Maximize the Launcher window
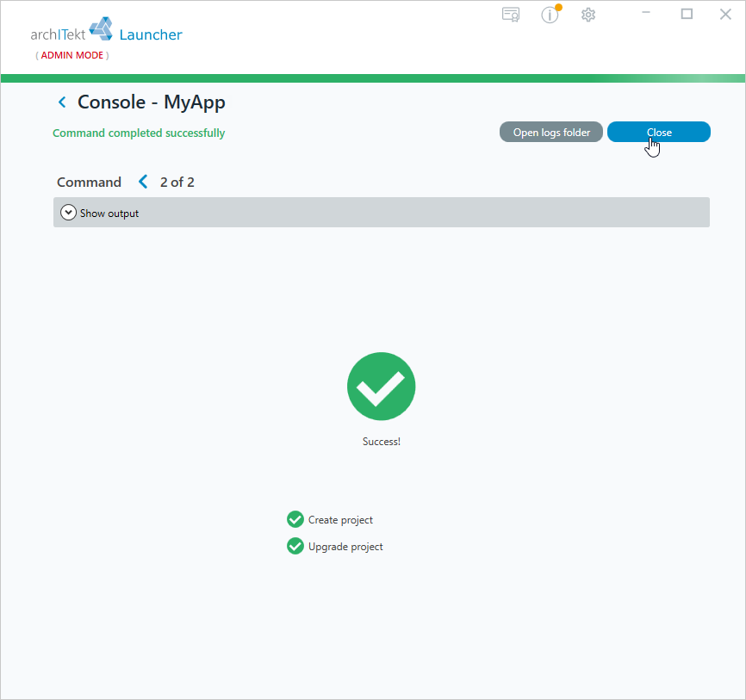Image resolution: width=746 pixels, height=700 pixels. pyautogui.click(x=687, y=14)
